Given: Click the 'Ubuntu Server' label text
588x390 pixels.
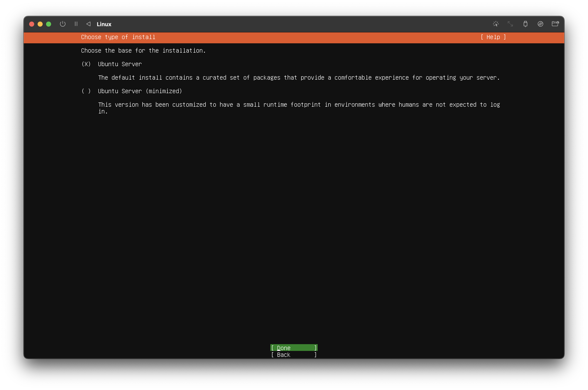Looking at the screenshot, I should 120,64.
